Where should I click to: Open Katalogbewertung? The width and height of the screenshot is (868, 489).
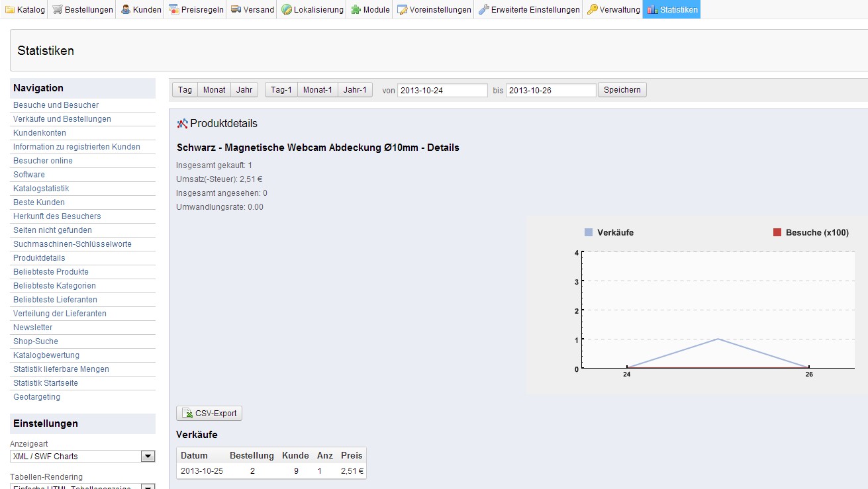pos(46,355)
